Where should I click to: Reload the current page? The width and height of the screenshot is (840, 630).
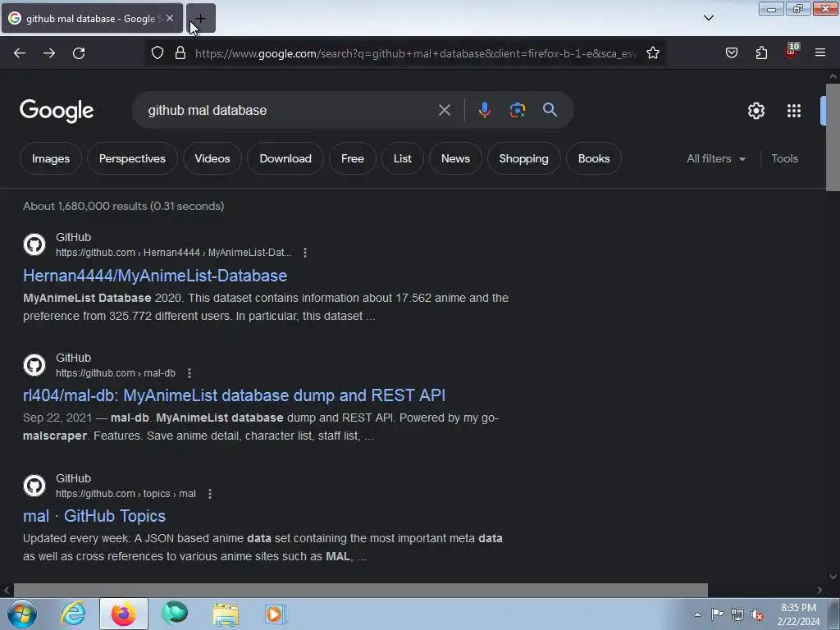point(79,53)
